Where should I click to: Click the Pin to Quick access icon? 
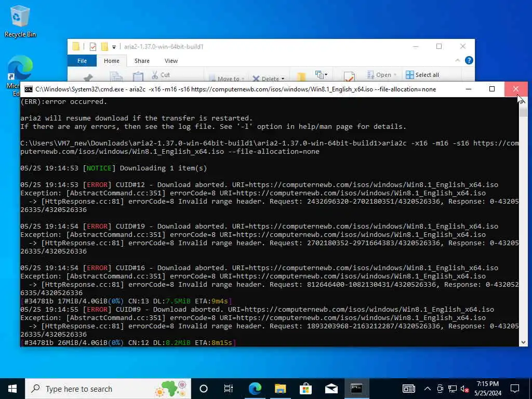[x=88, y=77]
